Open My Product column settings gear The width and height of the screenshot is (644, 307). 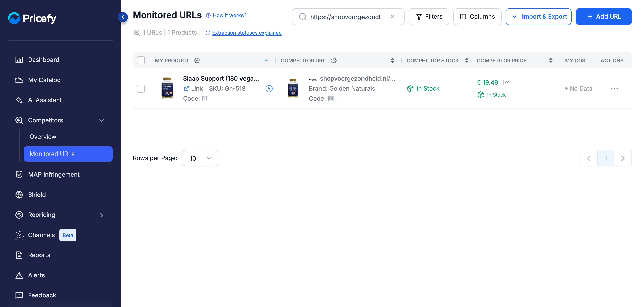tap(197, 60)
